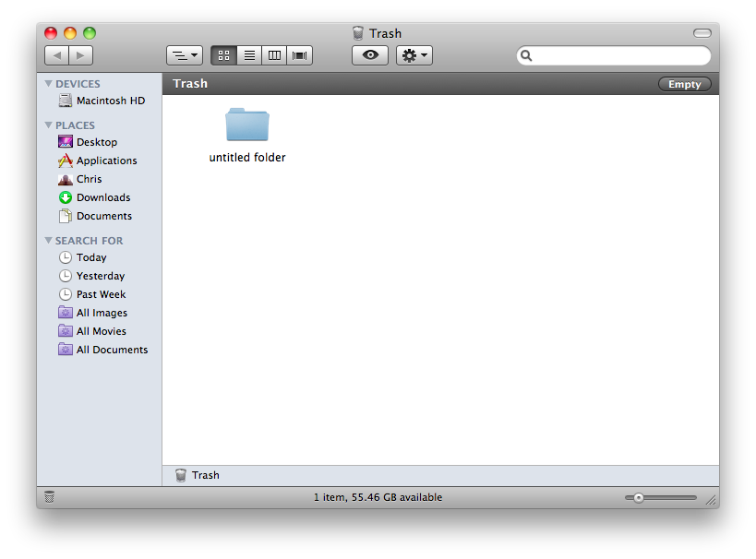Click the green Downloads icon
Screen dimensions: 756x559
(66, 197)
